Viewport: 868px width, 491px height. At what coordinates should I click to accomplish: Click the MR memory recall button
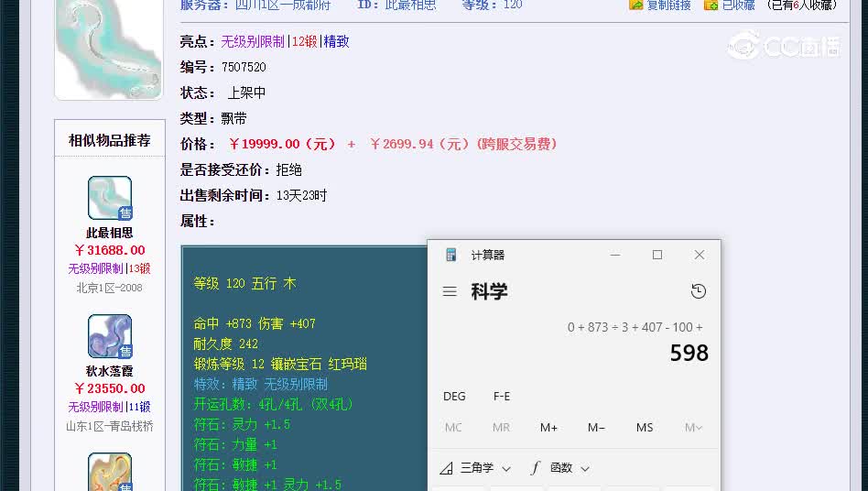(x=501, y=428)
